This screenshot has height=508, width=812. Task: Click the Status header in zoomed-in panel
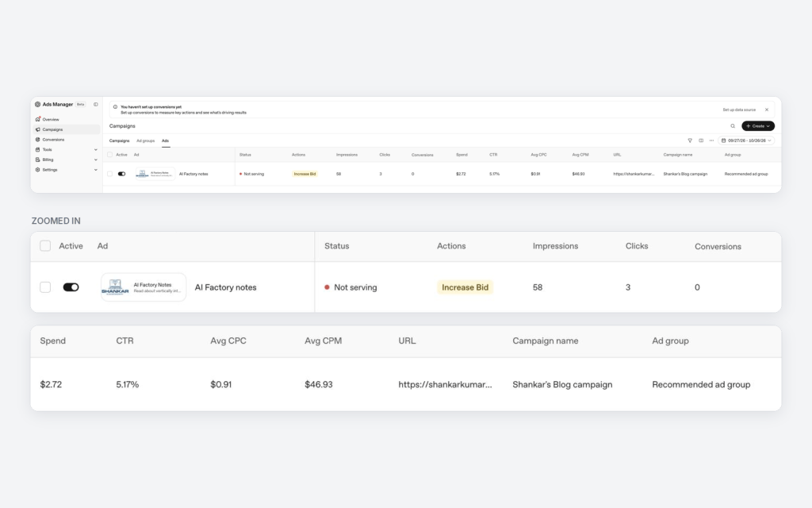coord(336,246)
